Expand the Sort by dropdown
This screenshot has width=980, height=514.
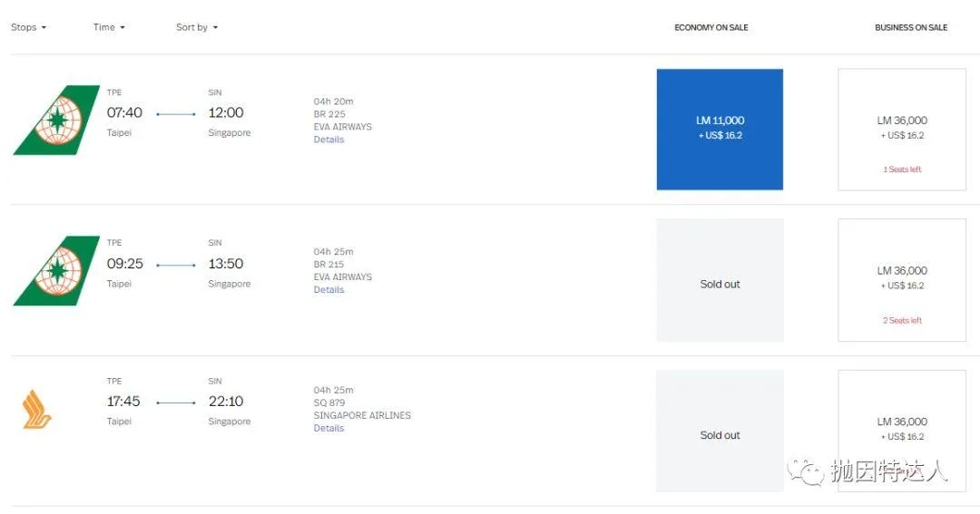(x=197, y=27)
